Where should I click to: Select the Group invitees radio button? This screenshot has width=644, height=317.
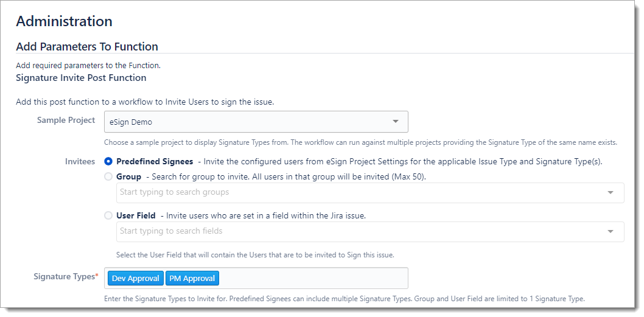pyautogui.click(x=108, y=176)
